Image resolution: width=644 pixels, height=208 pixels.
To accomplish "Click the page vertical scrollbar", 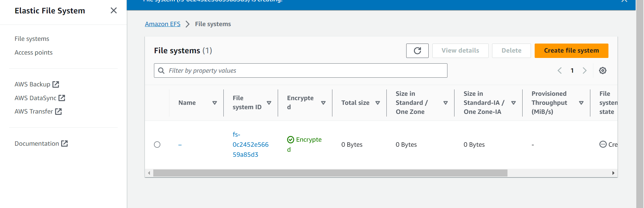I will (640, 104).
